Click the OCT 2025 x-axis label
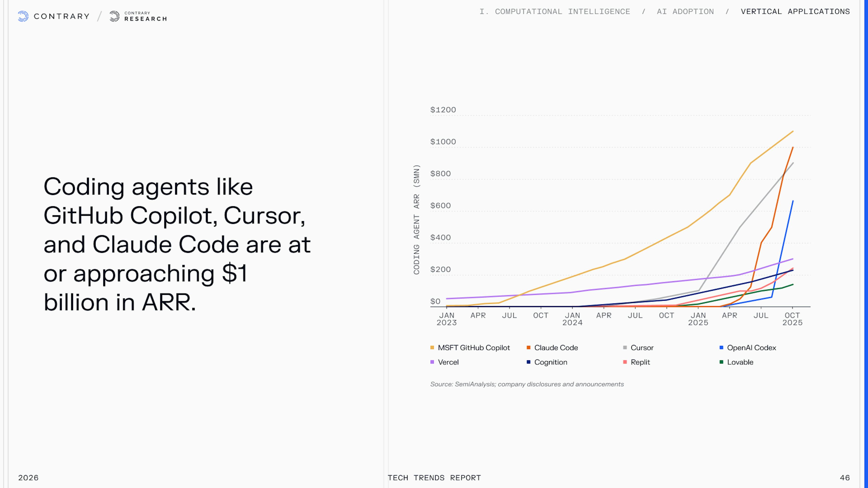The image size is (868, 488). 792,319
